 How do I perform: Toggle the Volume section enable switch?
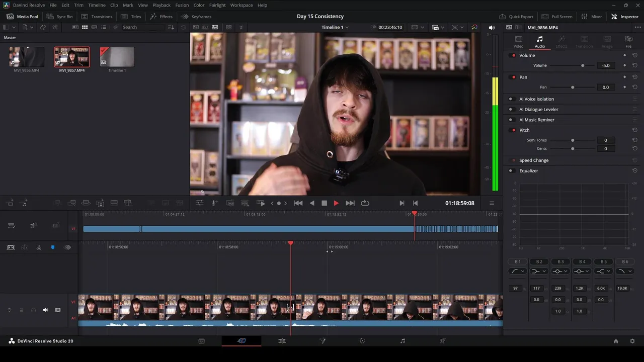coord(513,55)
